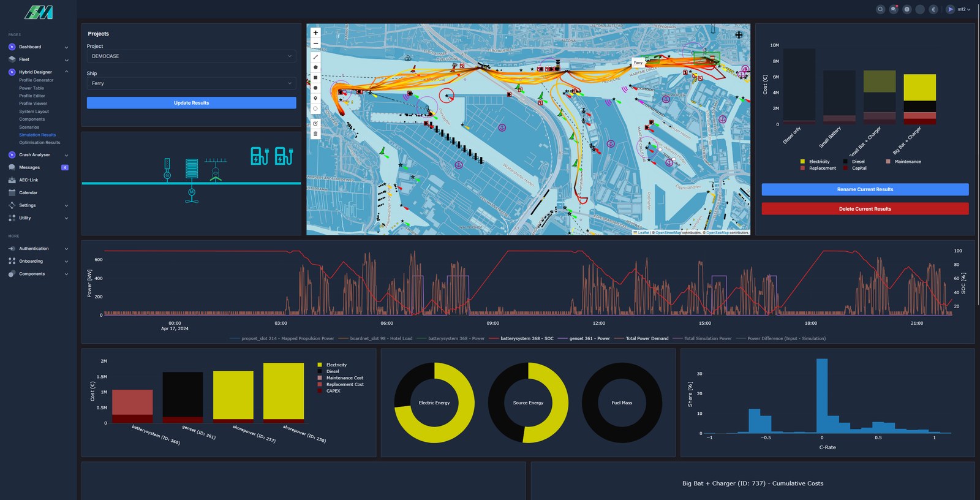Open search from the top bar

point(880,9)
